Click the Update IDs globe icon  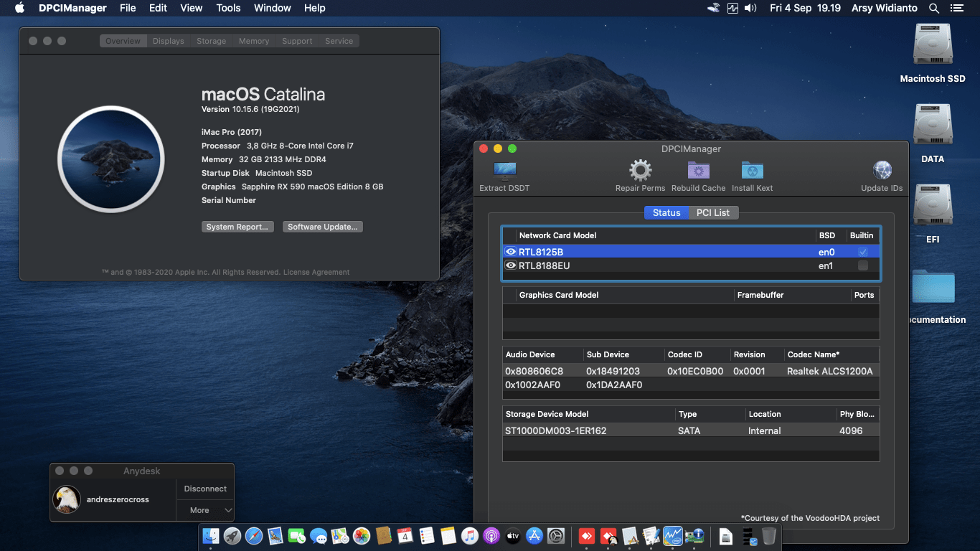pos(882,171)
